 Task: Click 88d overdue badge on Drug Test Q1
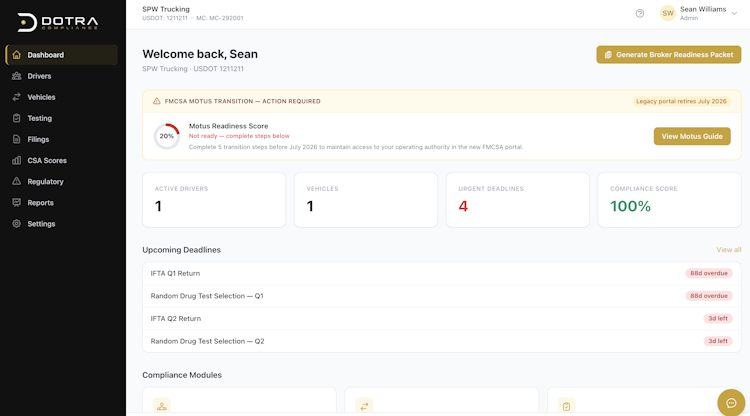pos(708,296)
